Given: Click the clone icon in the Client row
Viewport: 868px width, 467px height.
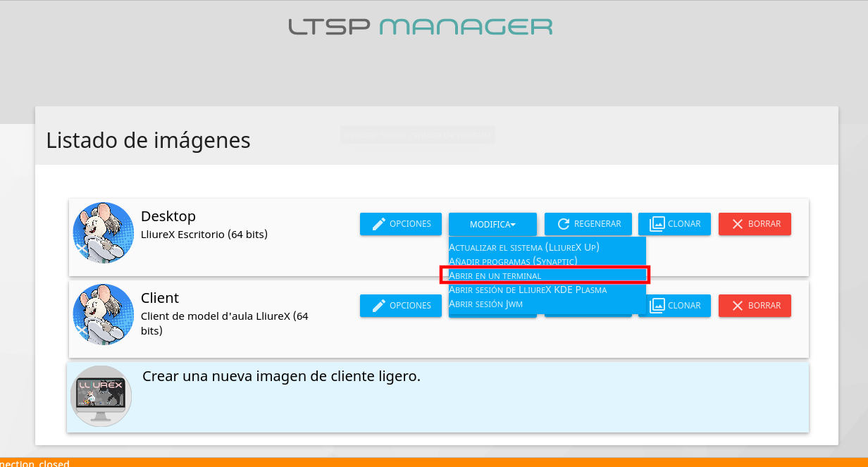Looking at the screenshot, I should 657,306.
